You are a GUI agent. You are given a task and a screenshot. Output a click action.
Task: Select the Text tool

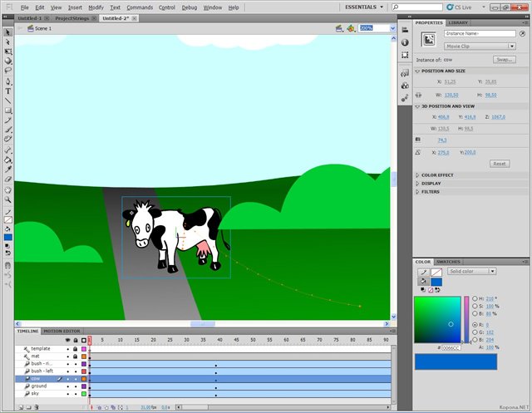(8, 91)
